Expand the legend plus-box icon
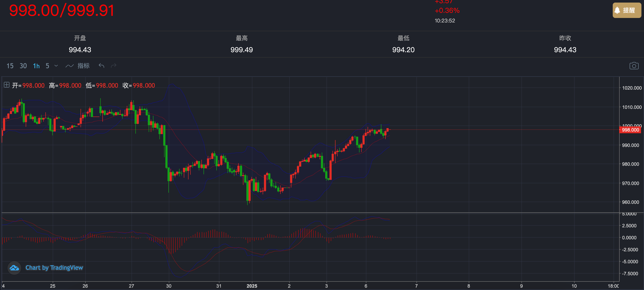Viewport: 644px width, 290px height. tap(7, 85)
